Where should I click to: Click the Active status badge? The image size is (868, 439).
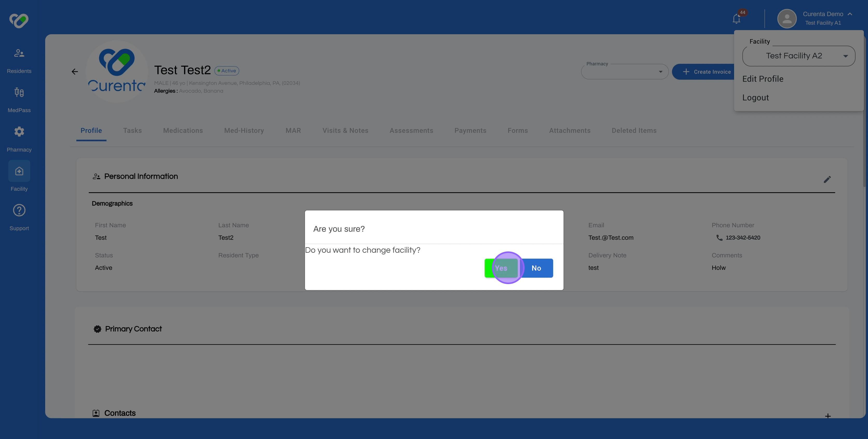click(227, 71)
